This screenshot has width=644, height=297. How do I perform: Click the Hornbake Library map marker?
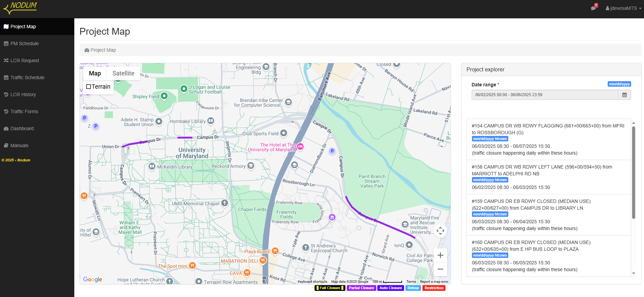pyautogui.click(x=211, y=121)
